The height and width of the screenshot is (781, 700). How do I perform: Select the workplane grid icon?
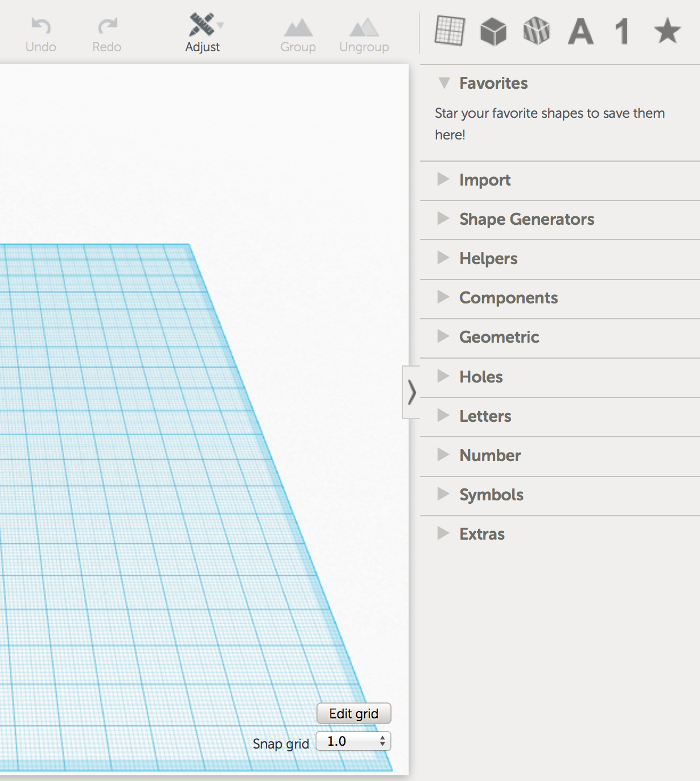point(449,31)
